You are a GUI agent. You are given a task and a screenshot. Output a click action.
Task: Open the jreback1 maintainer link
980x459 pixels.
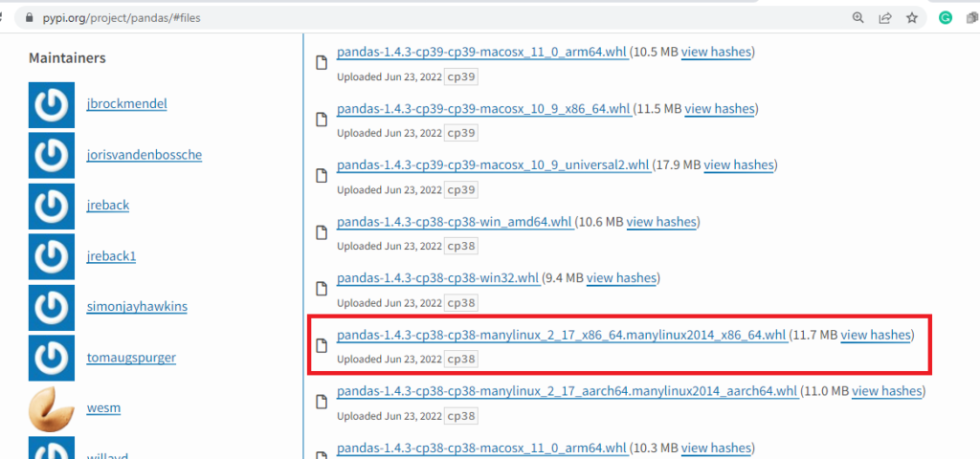coord(111,255)
